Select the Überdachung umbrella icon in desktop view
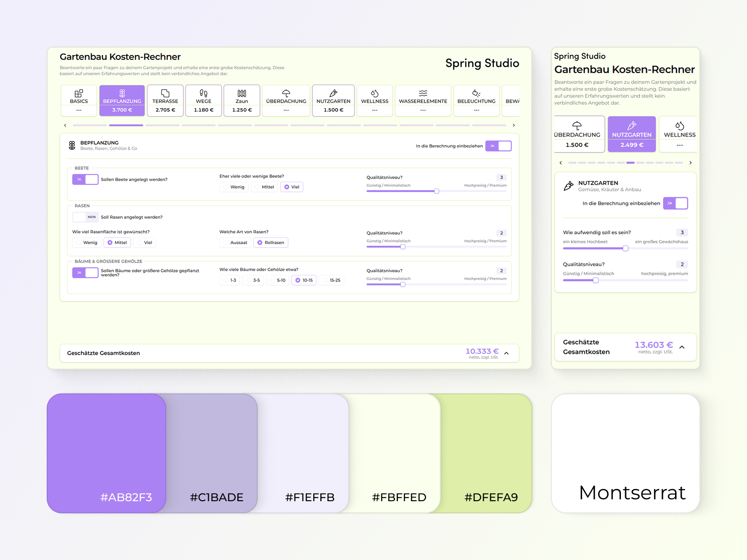This screenshot has height=560, width=747. pos(286,93)
